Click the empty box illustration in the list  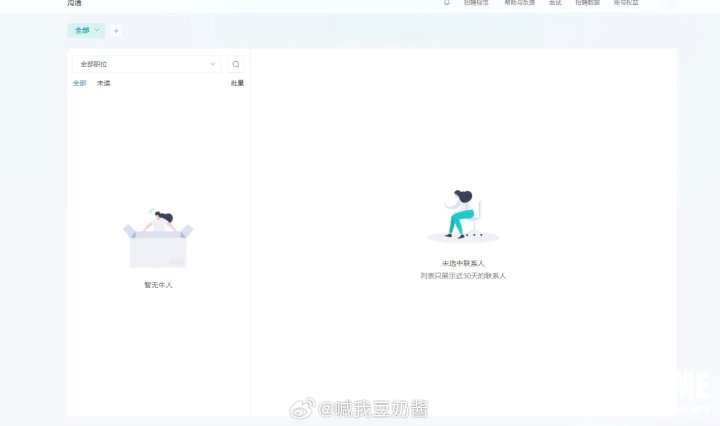pos(158,240)
